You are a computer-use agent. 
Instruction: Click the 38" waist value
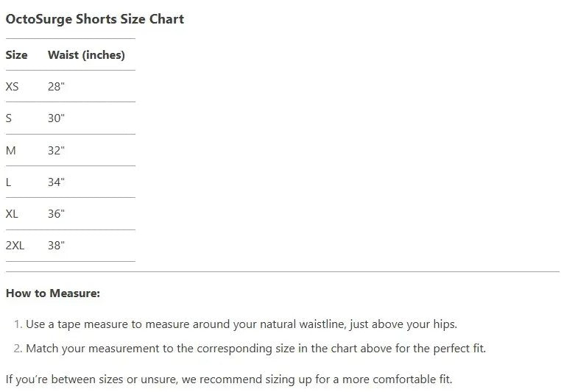pos(56,246)
